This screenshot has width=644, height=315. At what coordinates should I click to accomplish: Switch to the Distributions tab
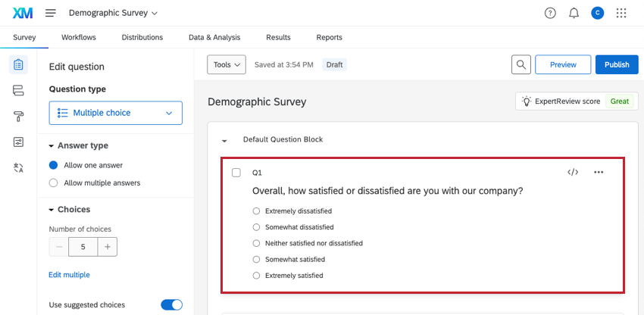pyautogui.click(x=142, y=37)
